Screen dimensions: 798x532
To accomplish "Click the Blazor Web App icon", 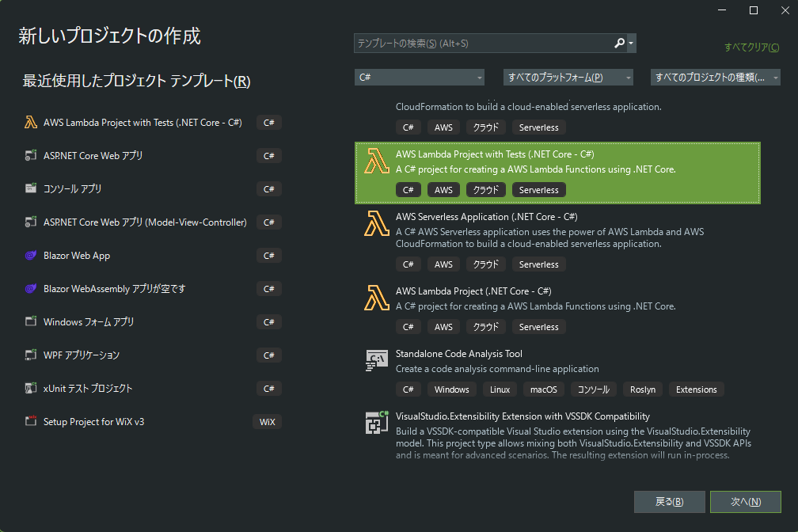I will [31, 256].
